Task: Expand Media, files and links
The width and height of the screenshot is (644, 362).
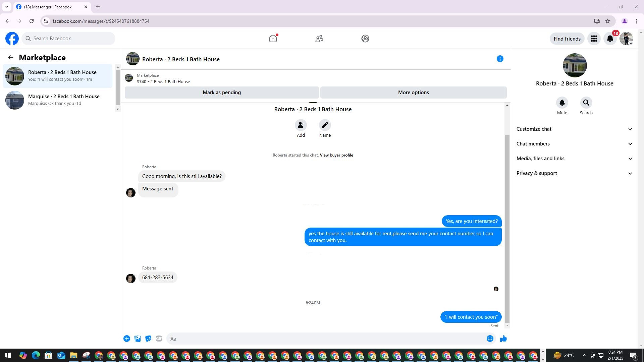Action: pyautogui.click(x=574, y=159)
